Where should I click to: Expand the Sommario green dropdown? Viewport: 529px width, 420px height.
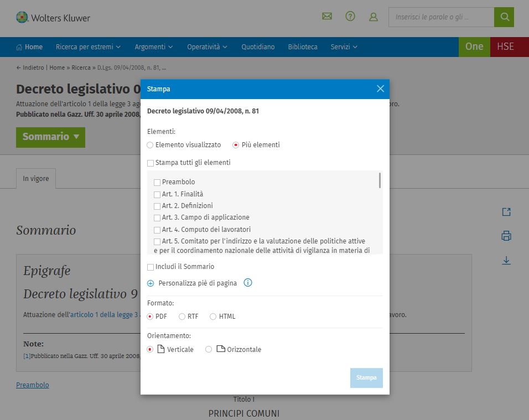click(x=50, y=137)
